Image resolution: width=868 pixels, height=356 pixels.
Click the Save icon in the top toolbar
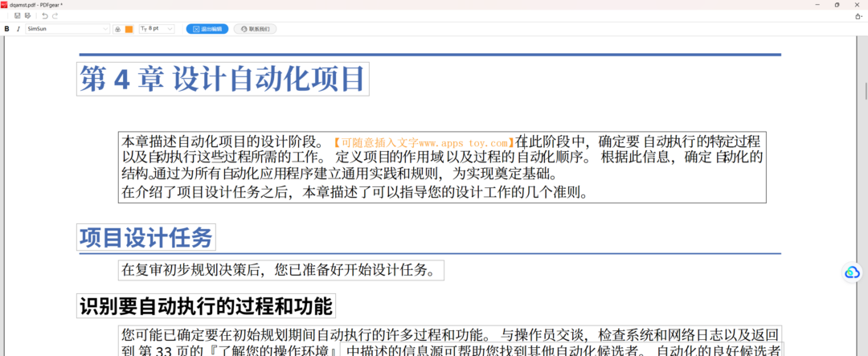pyautogui.click(x=17, y=16)
